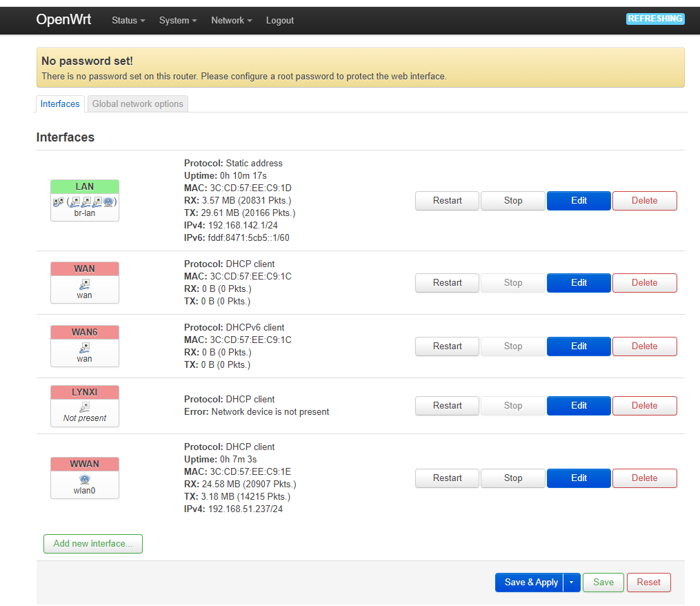Delete the LYNXI interface
Viewport: 700px width, 606px height.
[644, 406]
